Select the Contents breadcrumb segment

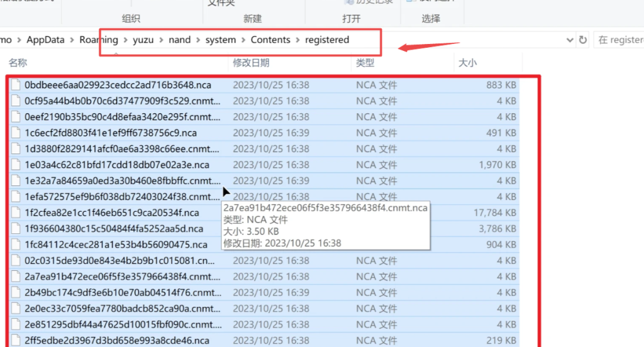pyautogui.click(x=270, y=40)
